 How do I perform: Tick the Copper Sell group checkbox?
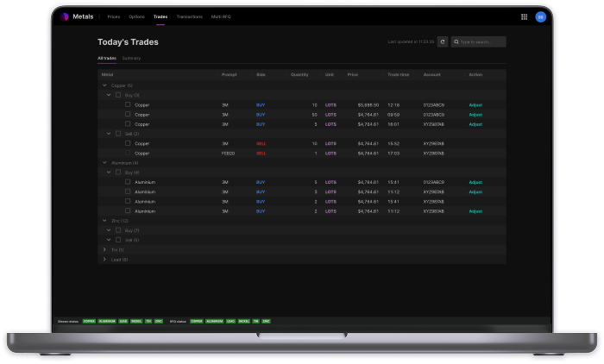point(118,134)
